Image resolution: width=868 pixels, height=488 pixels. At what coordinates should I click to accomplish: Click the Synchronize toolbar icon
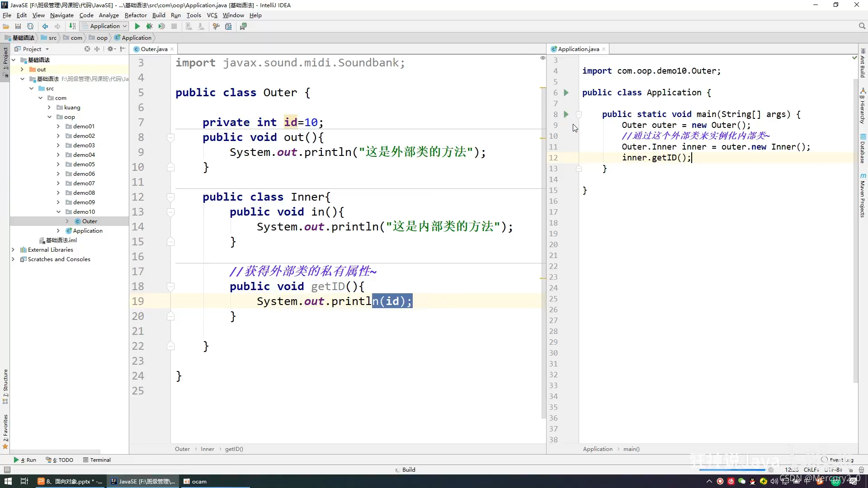pos(30,26)
